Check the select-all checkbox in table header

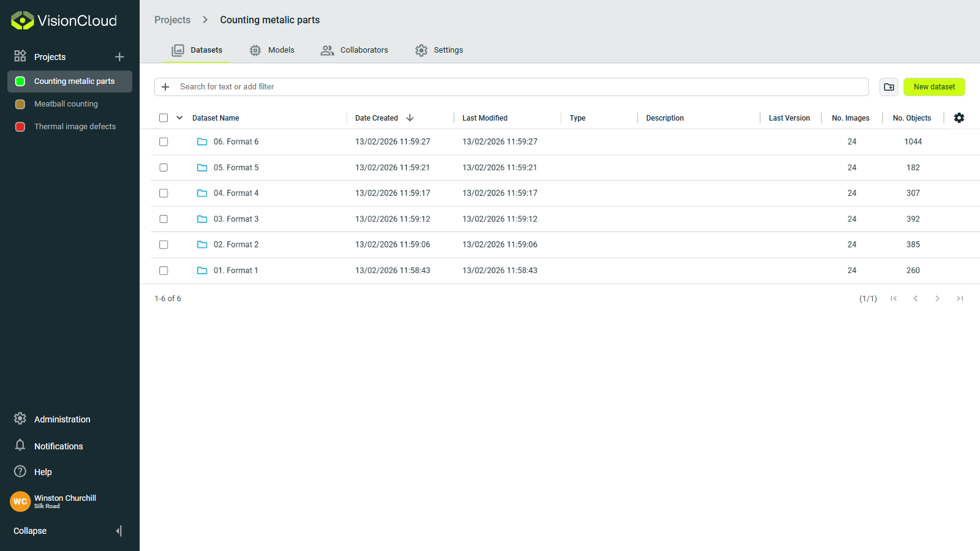pos(163,117)
